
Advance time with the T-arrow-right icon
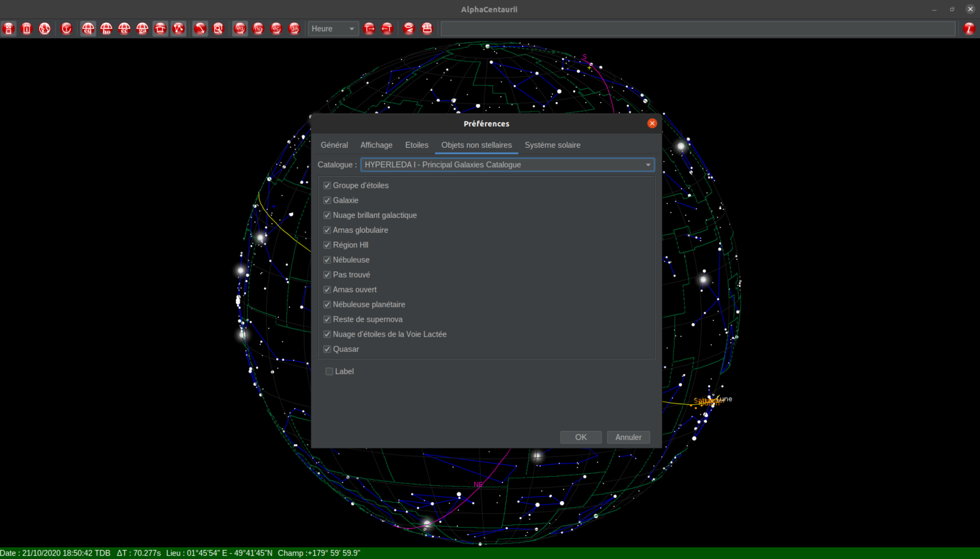point(369,28)
